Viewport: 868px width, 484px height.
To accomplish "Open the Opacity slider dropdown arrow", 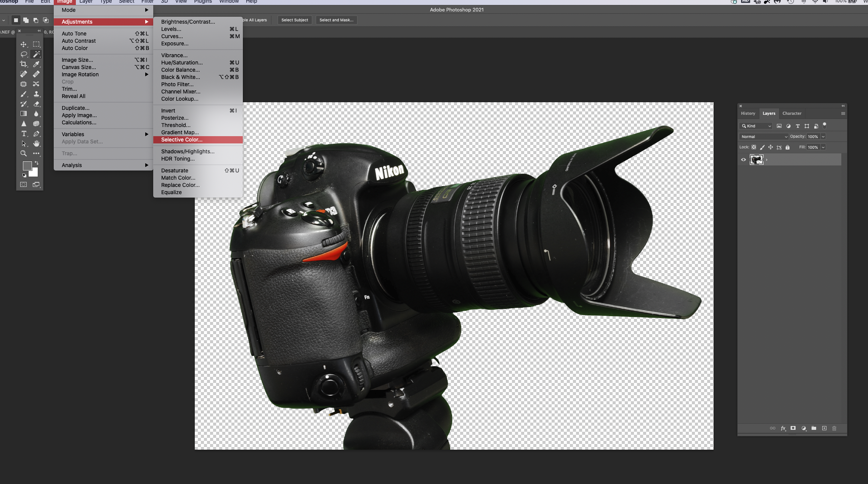I will pos(823,137).
